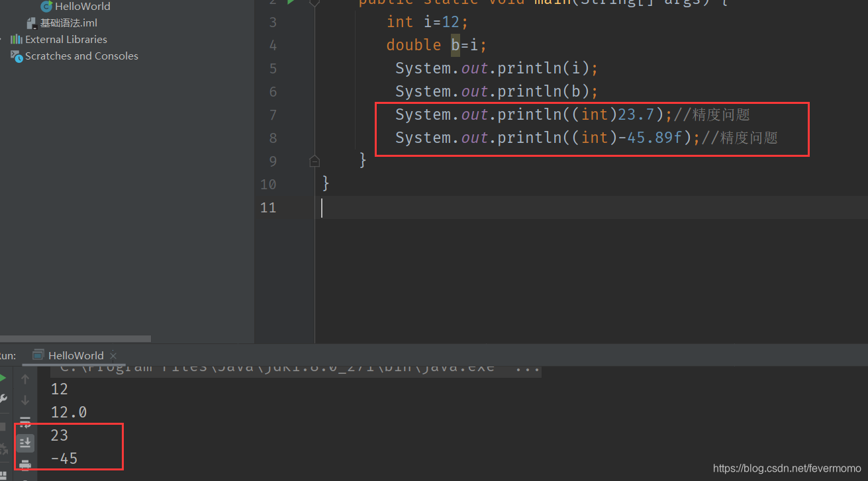Click line number 8 in gutter
The height and width of the screenshot is (481, 868).
(x=273, y=138)
